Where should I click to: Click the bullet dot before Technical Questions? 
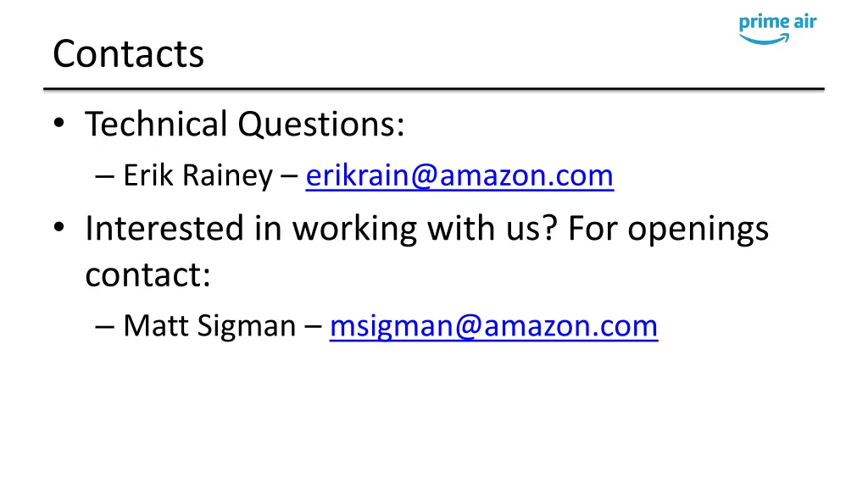point(59,124)
